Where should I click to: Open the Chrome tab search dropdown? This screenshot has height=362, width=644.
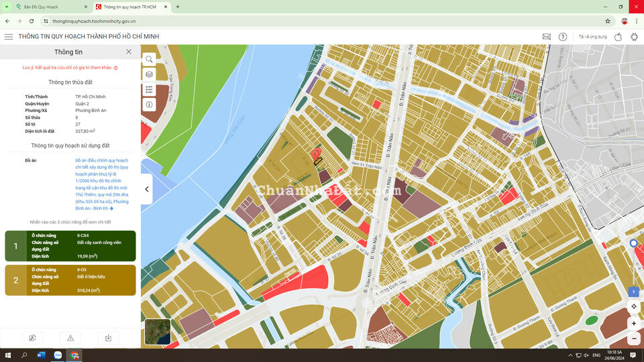click(x=7, y=7)
